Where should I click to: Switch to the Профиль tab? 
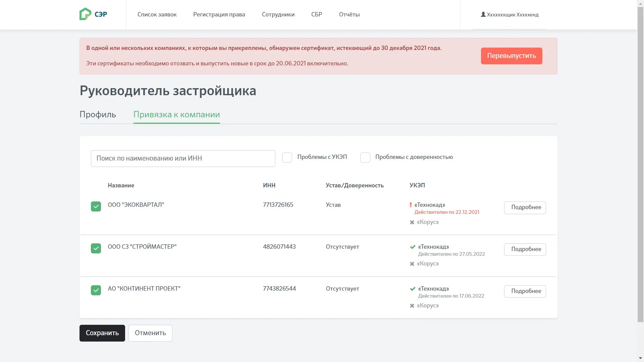point(98,114)
